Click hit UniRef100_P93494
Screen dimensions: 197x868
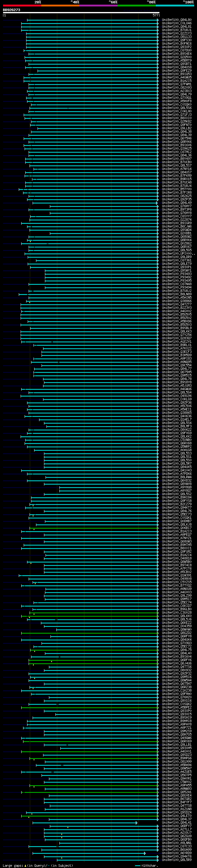point(177,287)
